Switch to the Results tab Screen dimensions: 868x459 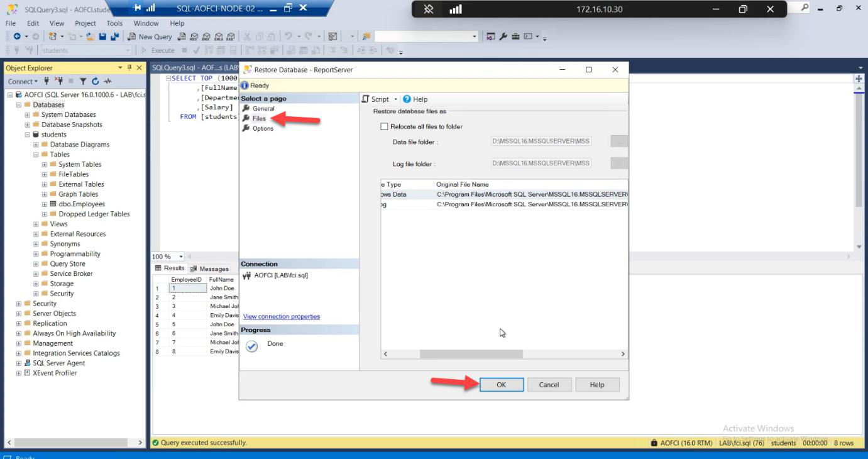pos(170,268)
